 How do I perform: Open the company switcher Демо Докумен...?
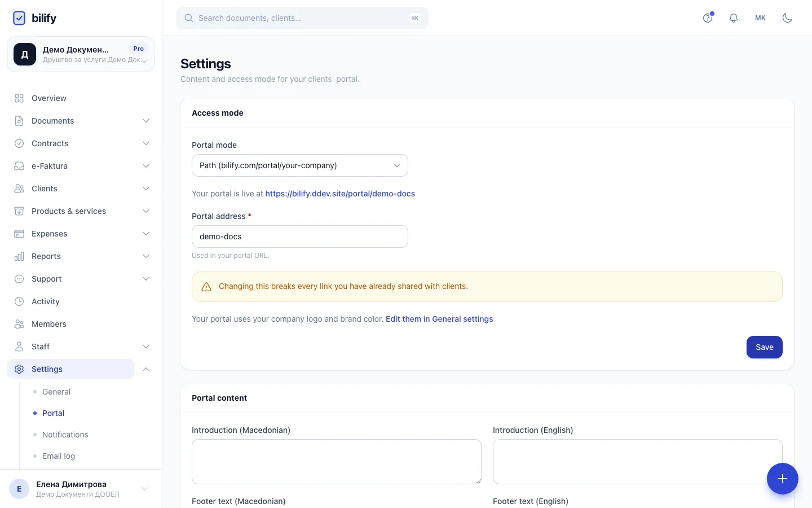pos(81,54)
